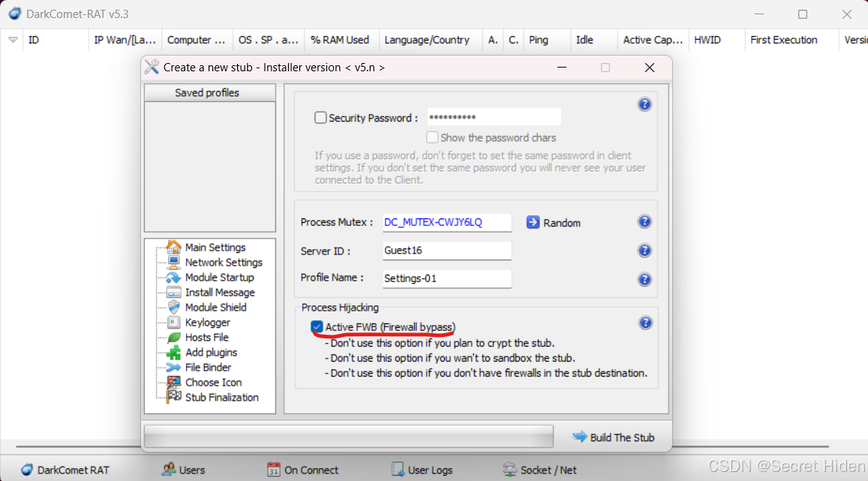Generate Random process mutex
Image resolution: width=868 pixels, height=481 pixels.
[x=554, y=223]
